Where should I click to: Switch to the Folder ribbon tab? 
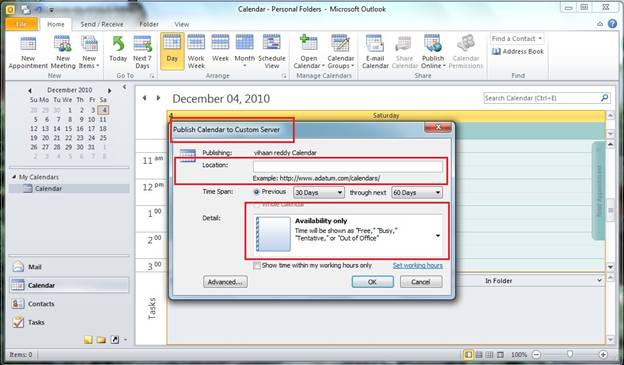coord(149,24)
